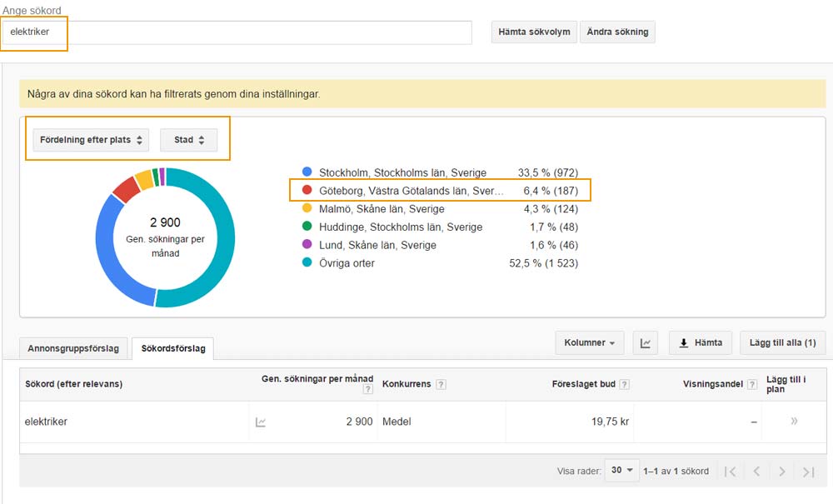The image size is (833, 504).
Task: Change rows per page dropdown showing 30
Action: [x=621, y=471]
